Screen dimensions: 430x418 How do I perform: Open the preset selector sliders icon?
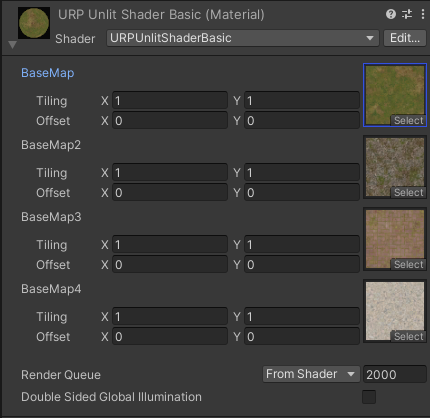click(x=407, y=14)
